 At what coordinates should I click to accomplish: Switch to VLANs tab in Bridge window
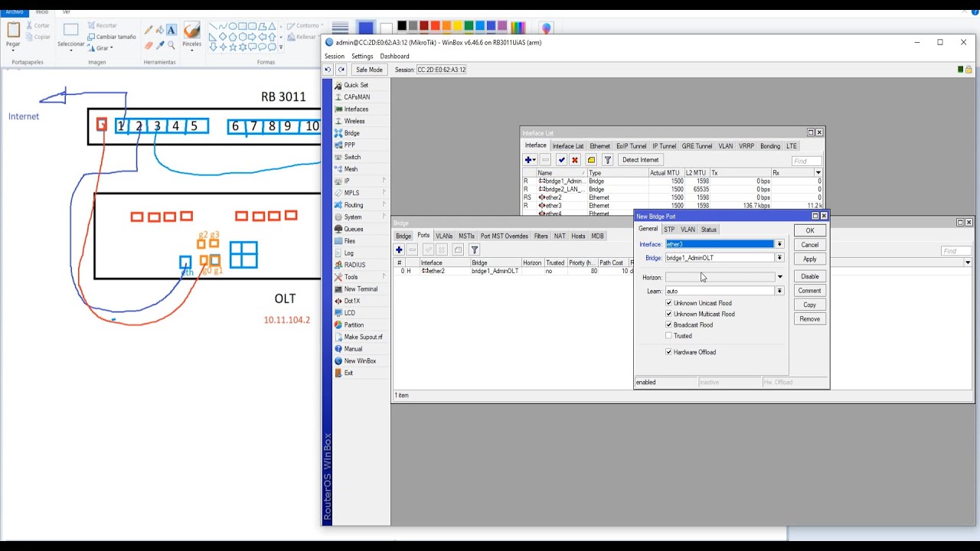tap(444, 236)
